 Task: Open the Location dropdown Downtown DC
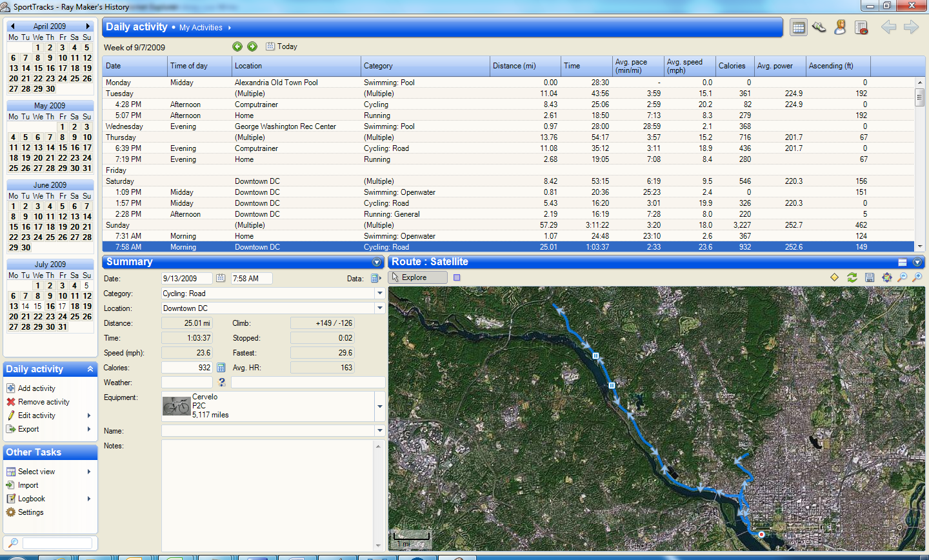tap(380, 308)
